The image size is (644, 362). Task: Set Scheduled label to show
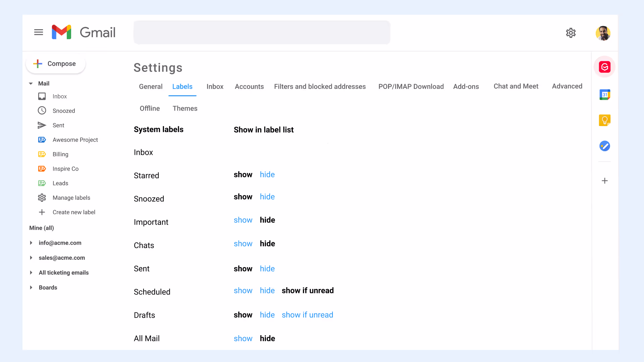243,291
